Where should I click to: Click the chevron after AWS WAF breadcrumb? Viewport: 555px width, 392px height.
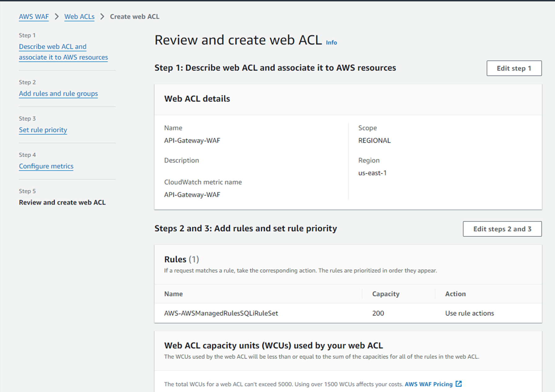(57, 17)
